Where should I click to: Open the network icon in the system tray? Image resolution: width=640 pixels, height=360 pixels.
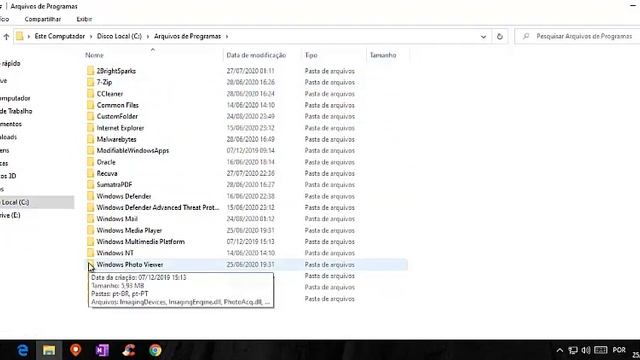pos(573,350)
